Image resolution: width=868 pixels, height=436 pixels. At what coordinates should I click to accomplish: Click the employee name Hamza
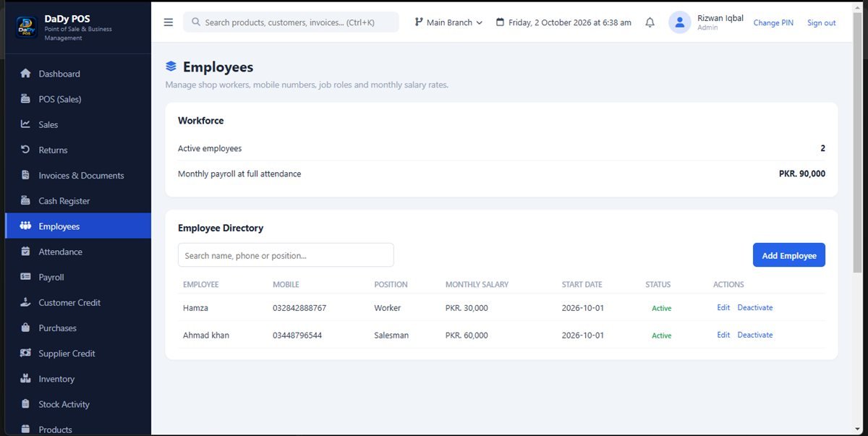pos(195,308)
